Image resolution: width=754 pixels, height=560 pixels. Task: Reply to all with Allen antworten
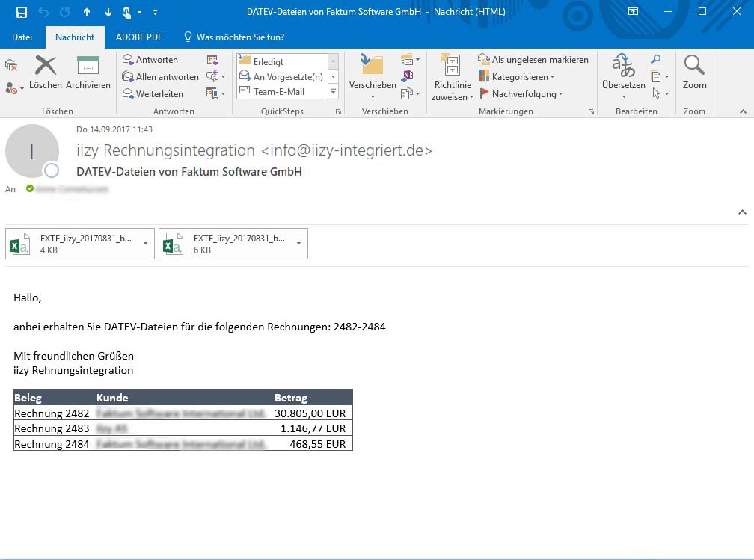point(161,77)
